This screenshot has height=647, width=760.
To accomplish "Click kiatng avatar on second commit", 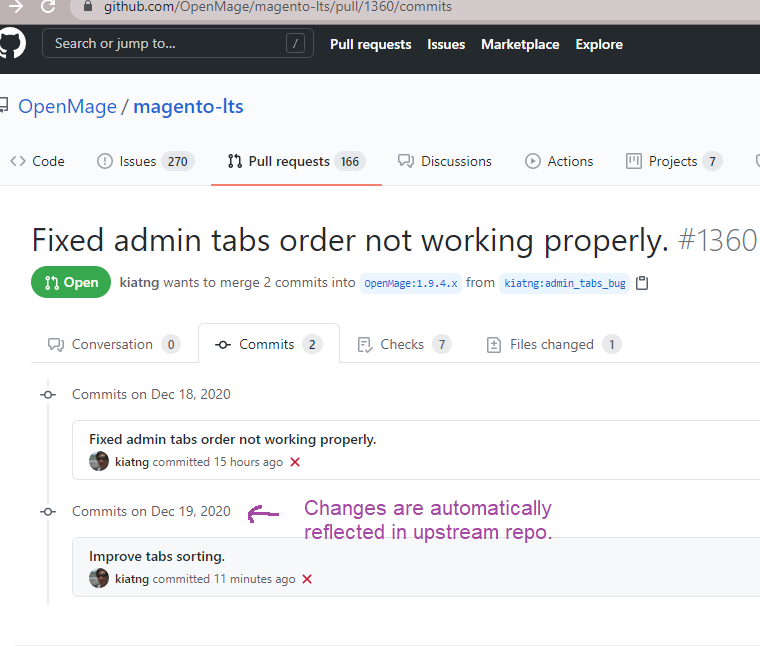I will [99, 579].
